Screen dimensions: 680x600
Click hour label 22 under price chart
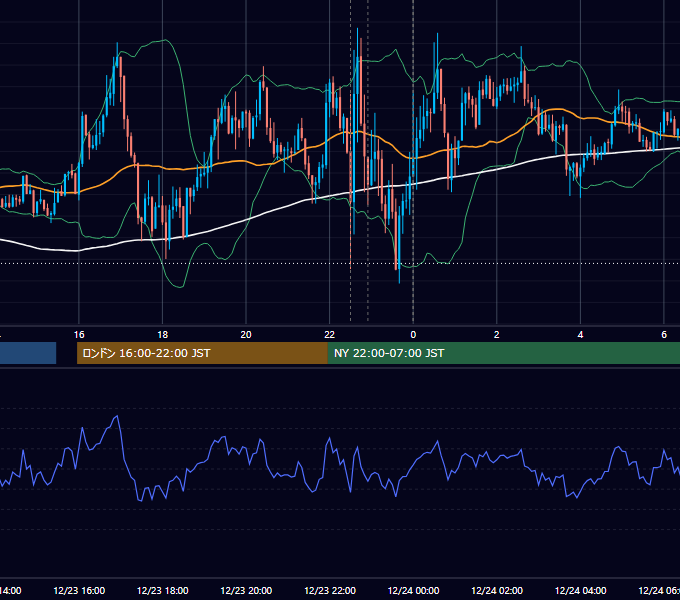click(330, 334)
